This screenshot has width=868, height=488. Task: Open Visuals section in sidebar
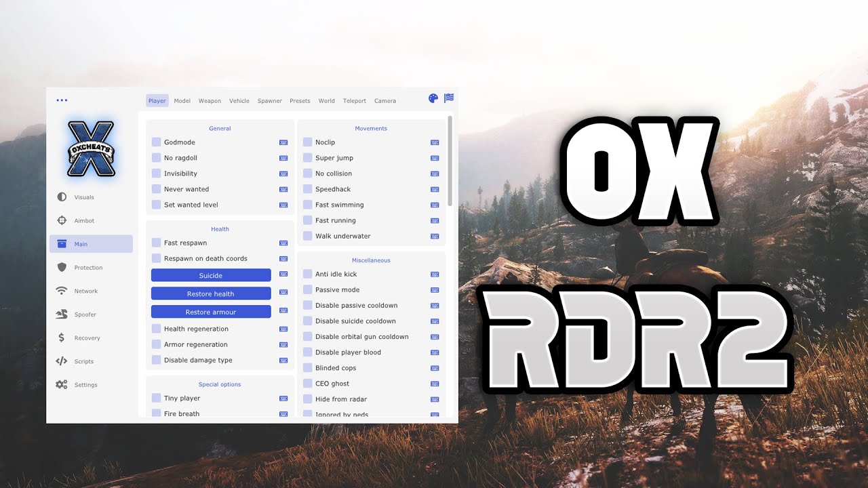click(x=91, y=197)
